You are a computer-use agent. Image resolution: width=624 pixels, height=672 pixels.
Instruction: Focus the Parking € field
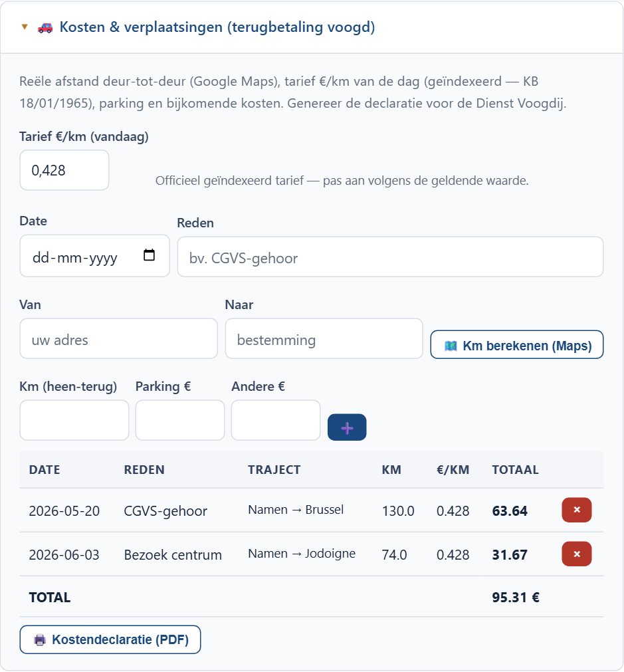coord(180,421)
